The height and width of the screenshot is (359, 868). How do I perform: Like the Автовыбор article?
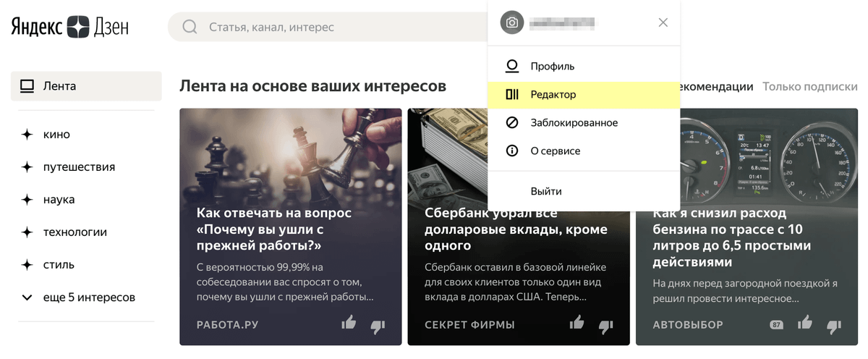pyautogui.click(x=805, y=323)
